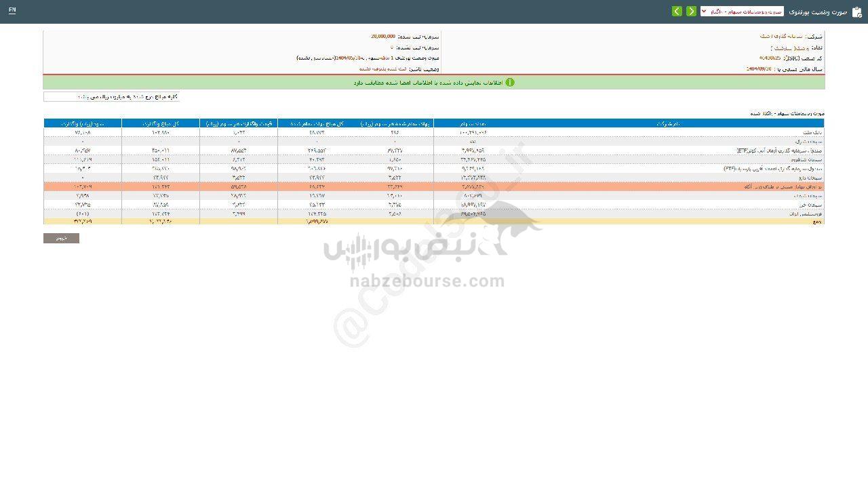Click the transfer price per share column header
868x488 pixels.
click(238, 124)
